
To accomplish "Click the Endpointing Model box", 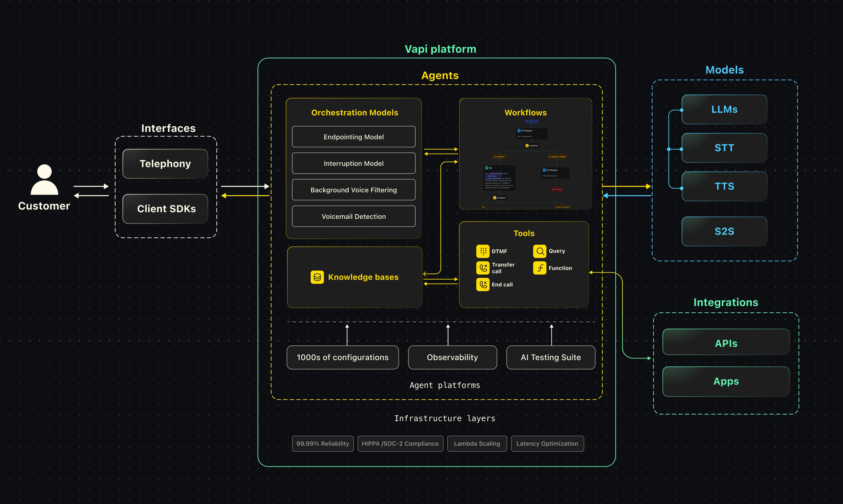I will [x=354, y=137].
